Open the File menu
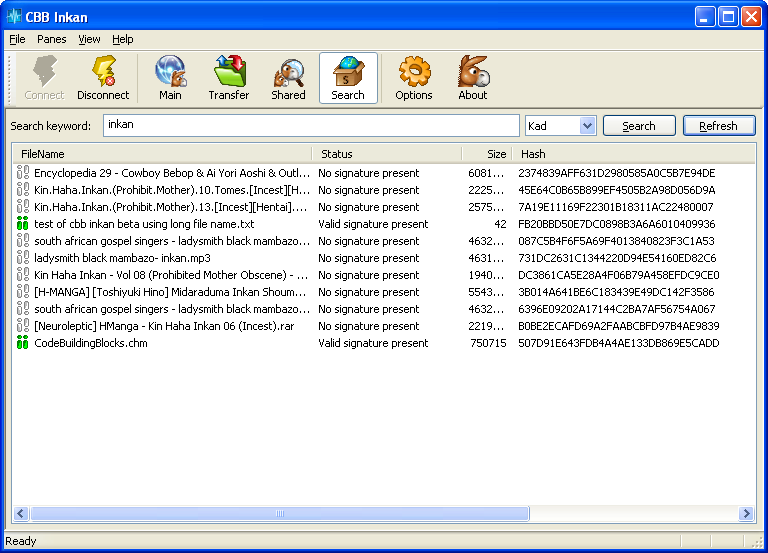 click(x=17, y=39)
